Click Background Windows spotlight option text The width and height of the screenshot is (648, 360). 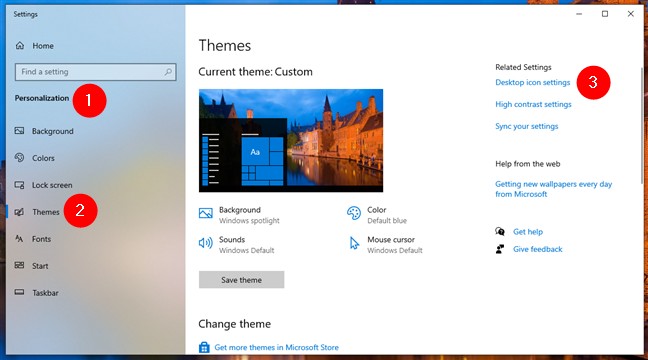click(249, 215)
